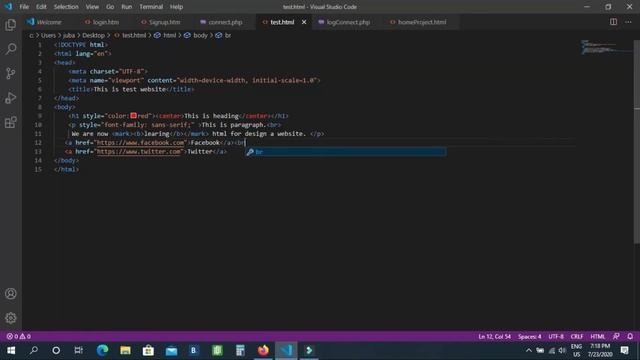This screenshot has height=360, width=640.
Task: Open the Run and Debug view
Action: pos(11,98)
